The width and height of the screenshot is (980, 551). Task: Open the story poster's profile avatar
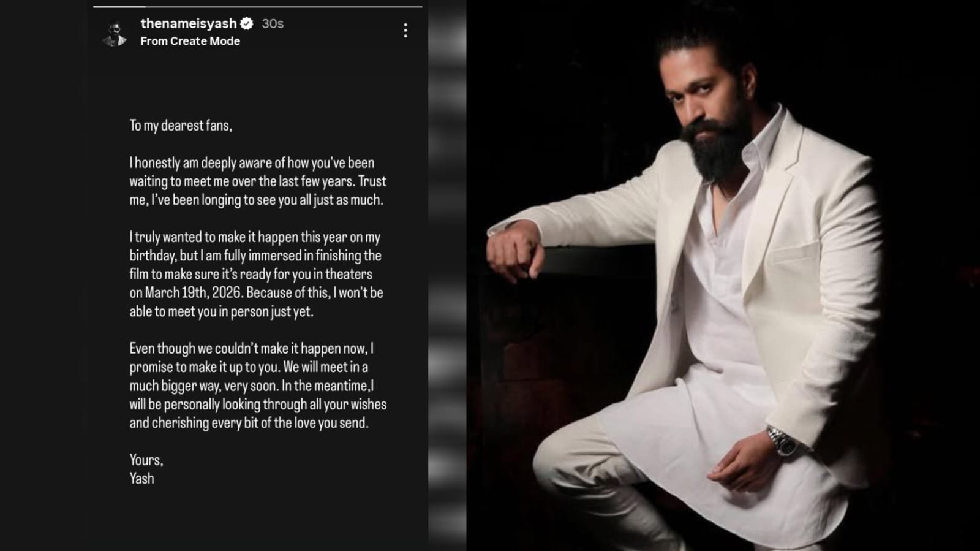[115, 33]
